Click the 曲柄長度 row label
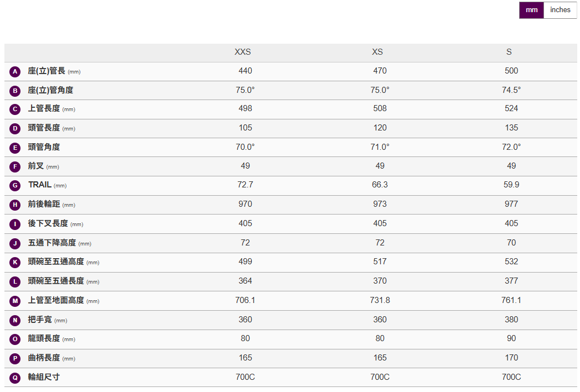580x392 pixels. point(44,358)
